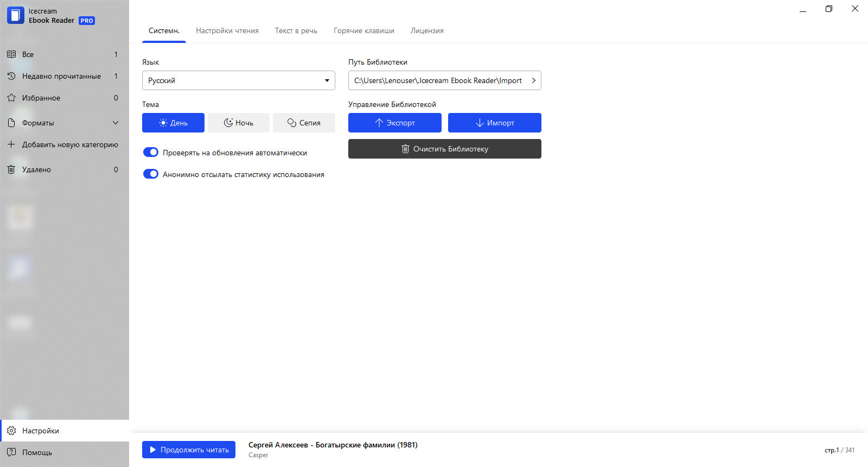Open the Язык dropdown showing Русский
868x467 pixels.
(x=239, y=80)
